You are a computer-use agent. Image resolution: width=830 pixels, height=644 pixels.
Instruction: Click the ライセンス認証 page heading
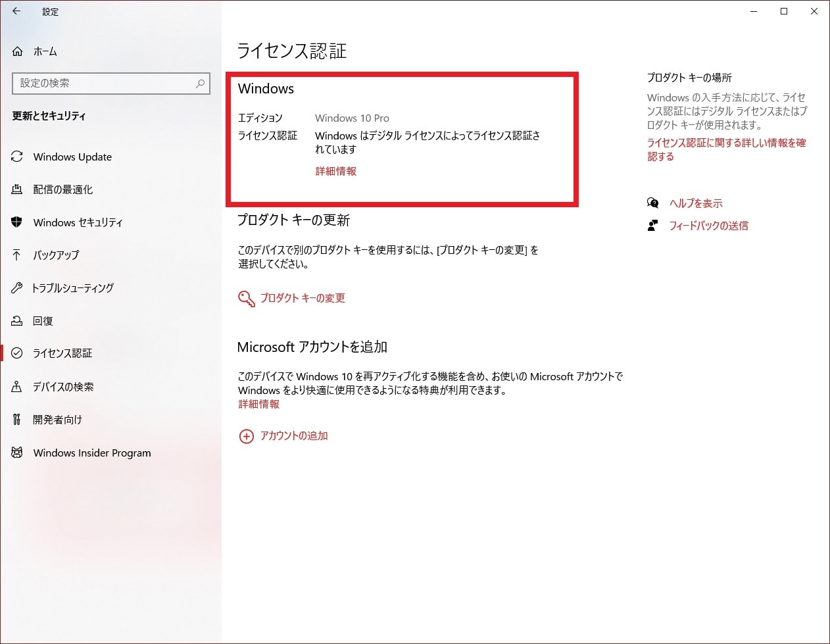pos(291,51)
